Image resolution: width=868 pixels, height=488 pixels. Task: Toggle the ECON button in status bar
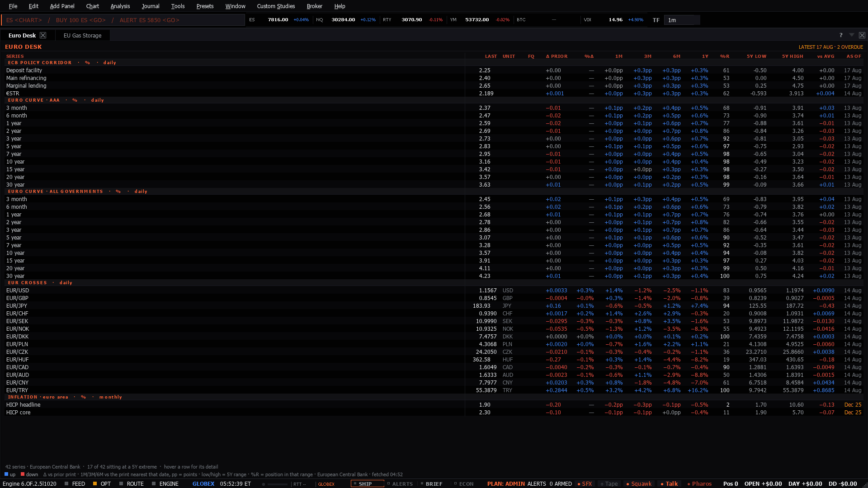[464, 483]
